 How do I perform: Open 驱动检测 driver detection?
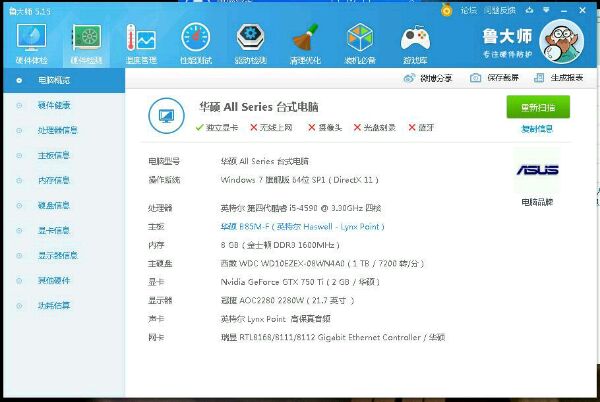coord(251,44)
